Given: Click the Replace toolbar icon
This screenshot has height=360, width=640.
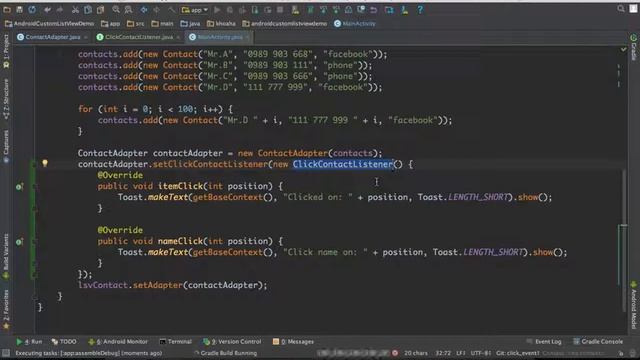Looking at the screenshot, I should pos(128,9).
